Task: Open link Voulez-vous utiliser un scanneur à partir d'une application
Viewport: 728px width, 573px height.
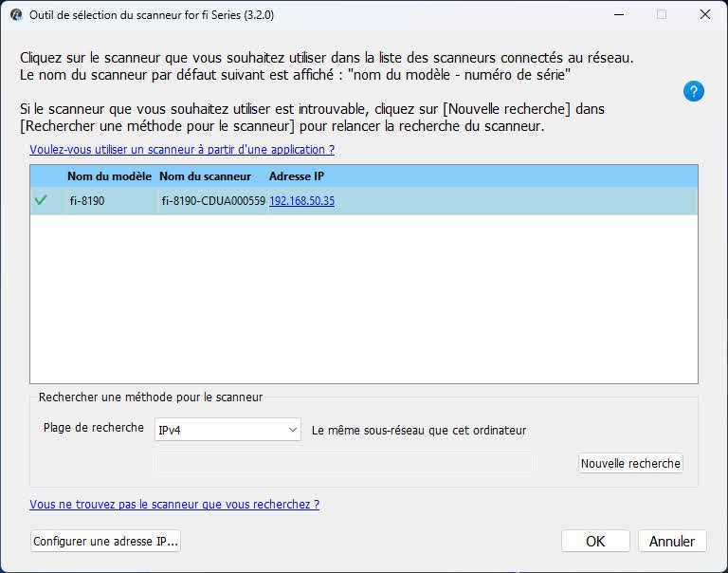Action: click(182, 150)
